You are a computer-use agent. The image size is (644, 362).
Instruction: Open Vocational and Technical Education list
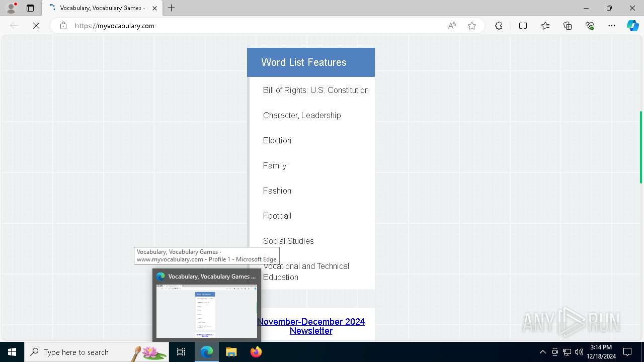pyautogui.click(x=306, y=271)
